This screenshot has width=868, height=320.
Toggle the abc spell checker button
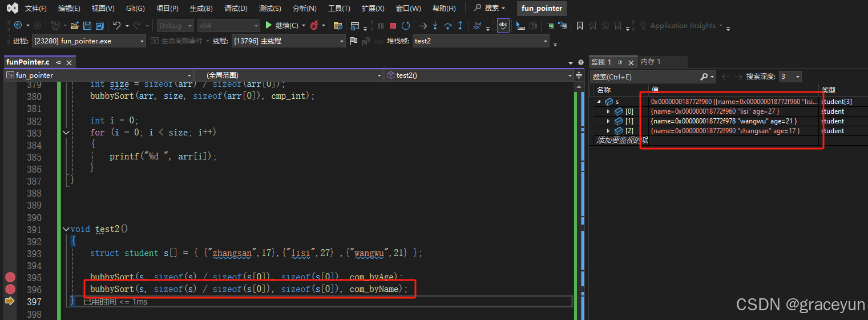(x=503, y=25)
